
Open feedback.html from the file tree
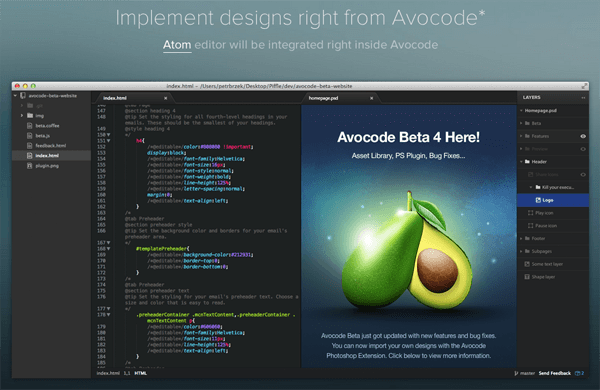(x=51, y=145)
